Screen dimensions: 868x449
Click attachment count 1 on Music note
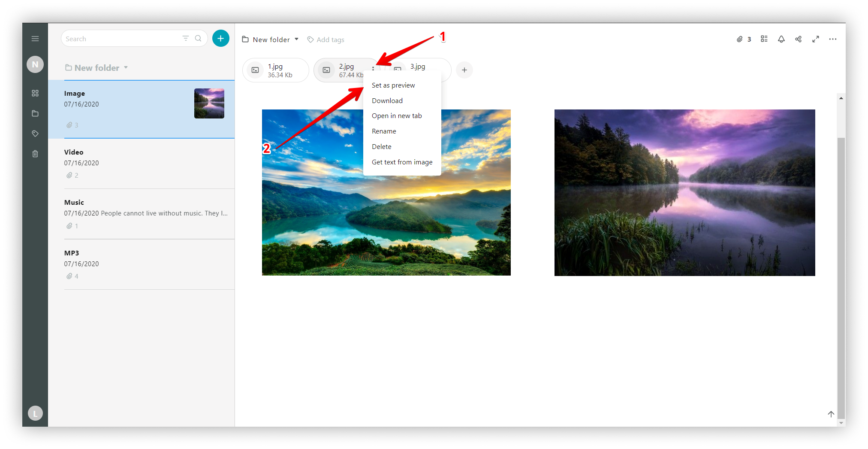pyautogui.click(x=72, y=226)
